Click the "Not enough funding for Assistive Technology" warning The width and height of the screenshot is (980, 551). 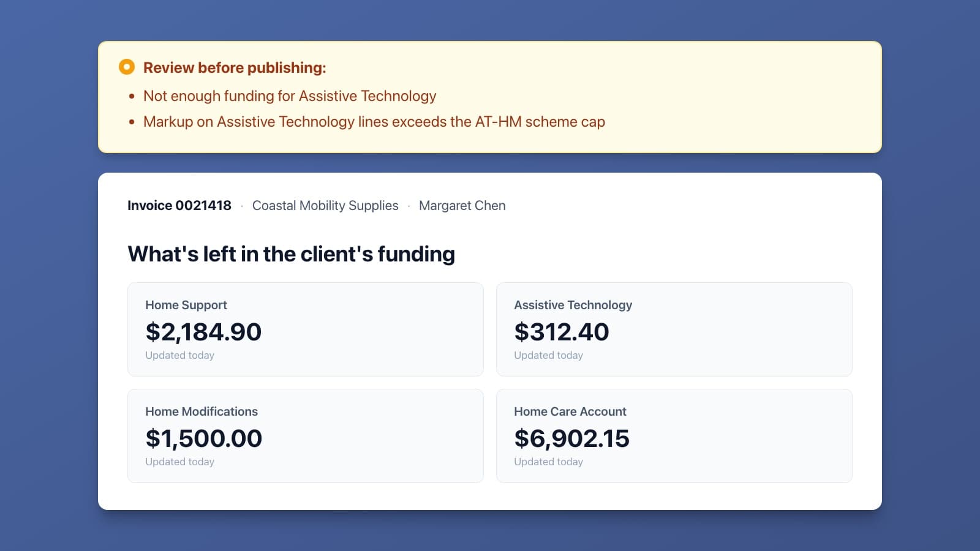coord(290,96)
